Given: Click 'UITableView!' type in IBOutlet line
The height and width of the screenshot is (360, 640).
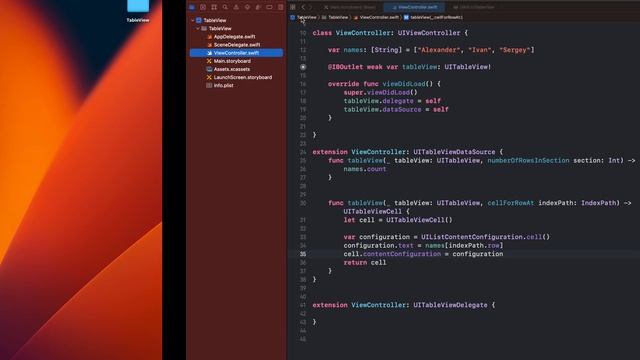Looking at the screenshot, I should tap(468, 67).
